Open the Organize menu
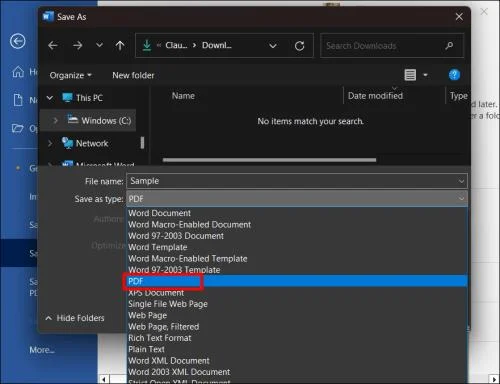 70,75
